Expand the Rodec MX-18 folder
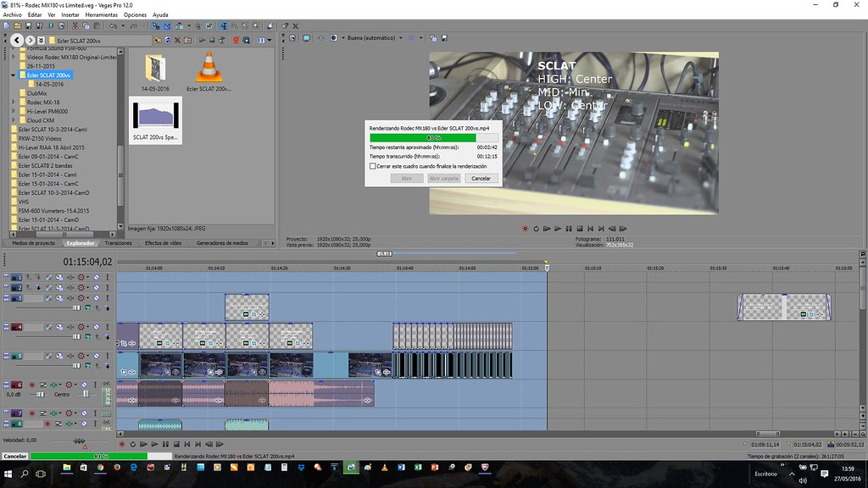The width and height of the screenshot is (868, 488). (x=14, y=103)
